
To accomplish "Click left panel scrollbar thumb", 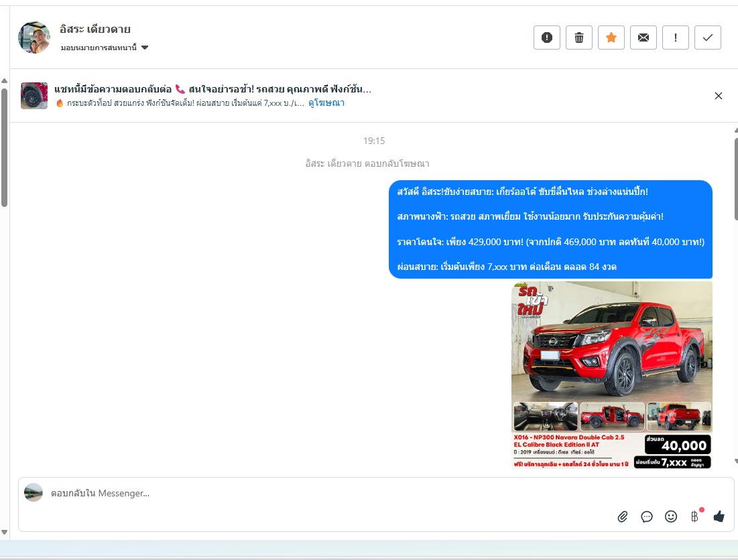I will tap(4, 147).
